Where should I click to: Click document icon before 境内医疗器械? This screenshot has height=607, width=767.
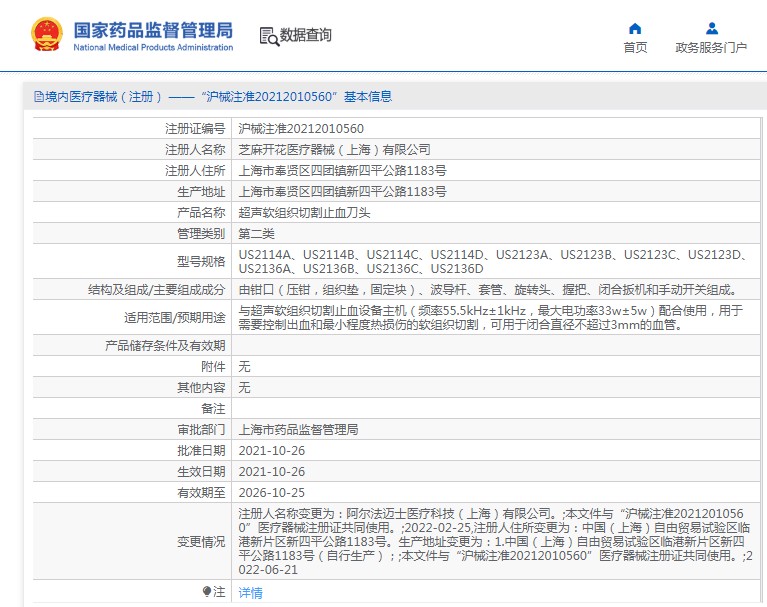click(x=39, y=96)
